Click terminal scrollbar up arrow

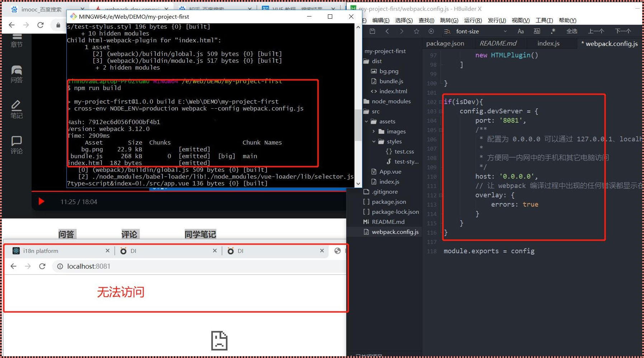pos(358,27)
